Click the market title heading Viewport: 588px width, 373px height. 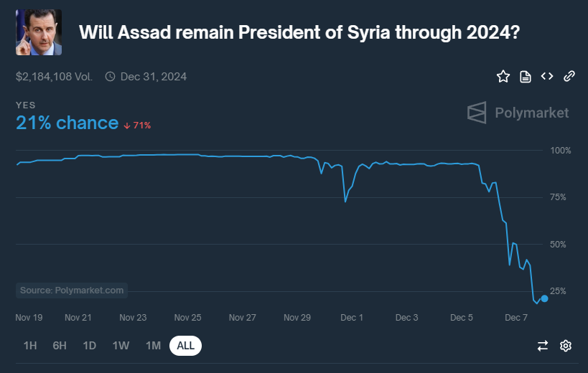[299, 32]
